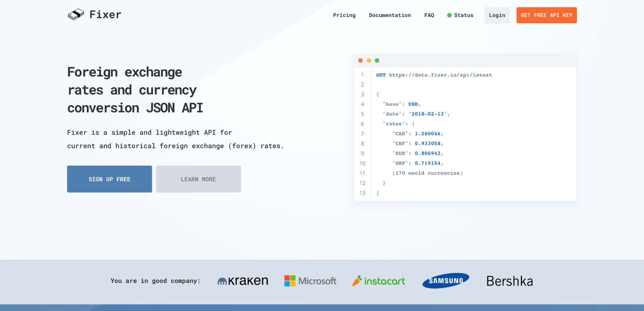Viewport: 644px width, 311px height.
Task: Click the 'You are in good company' text
Action: (x=155, y=281)
